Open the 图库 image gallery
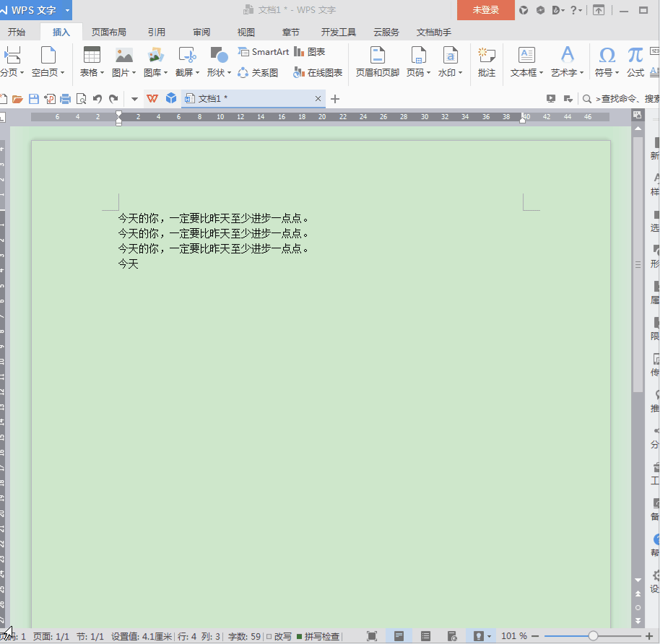 [x=155, y=62]
